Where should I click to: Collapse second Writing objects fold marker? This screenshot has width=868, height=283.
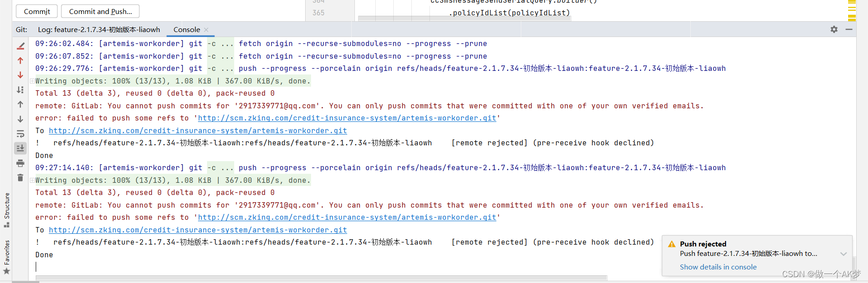(32, 181)
